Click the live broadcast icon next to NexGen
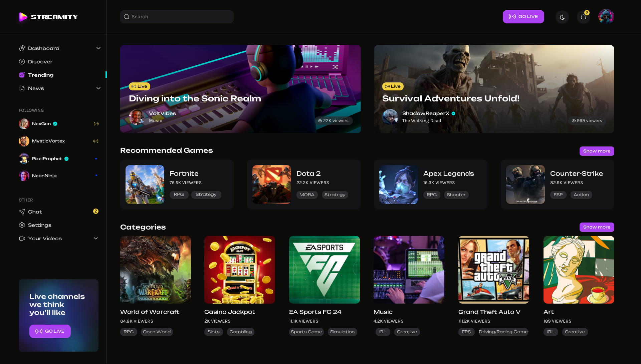 96,123
